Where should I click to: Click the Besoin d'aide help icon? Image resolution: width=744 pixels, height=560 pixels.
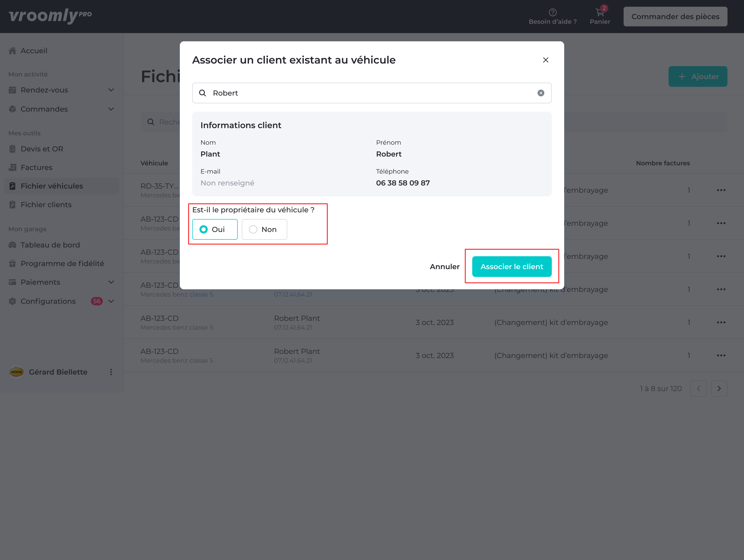pyautogui.click(x=552, y=13)
